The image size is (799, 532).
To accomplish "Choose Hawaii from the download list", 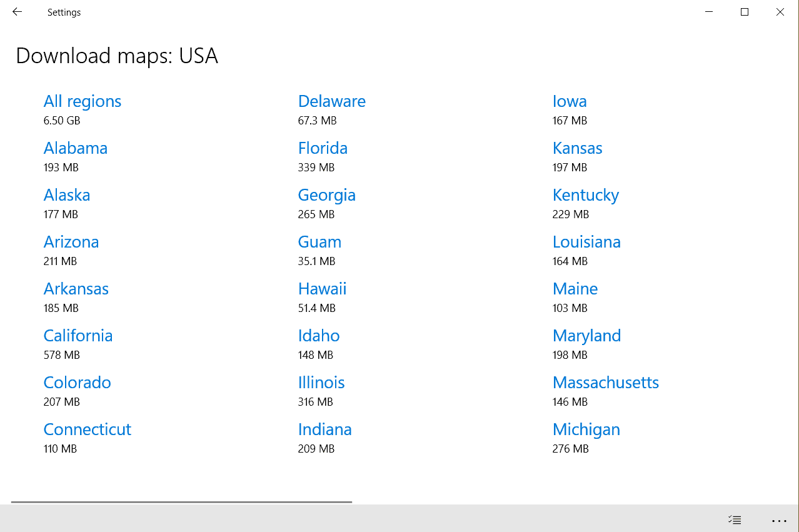I will (x=322, y=289).
